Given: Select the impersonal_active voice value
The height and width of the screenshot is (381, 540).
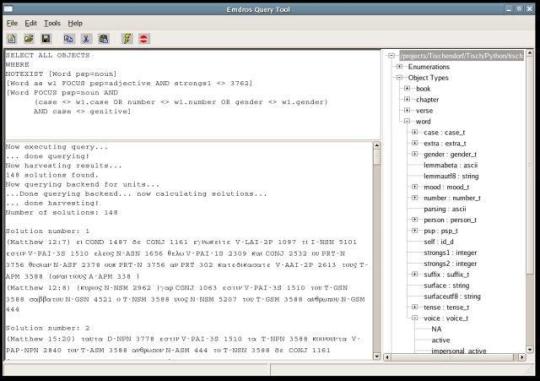Looking at the screenshot, I should (x=459, y=351).
